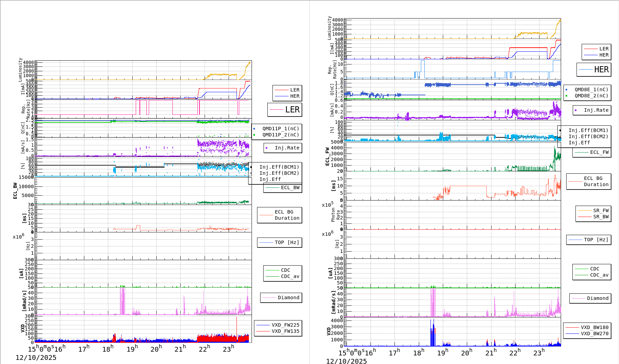Click the large LER title label

(292, 110)
